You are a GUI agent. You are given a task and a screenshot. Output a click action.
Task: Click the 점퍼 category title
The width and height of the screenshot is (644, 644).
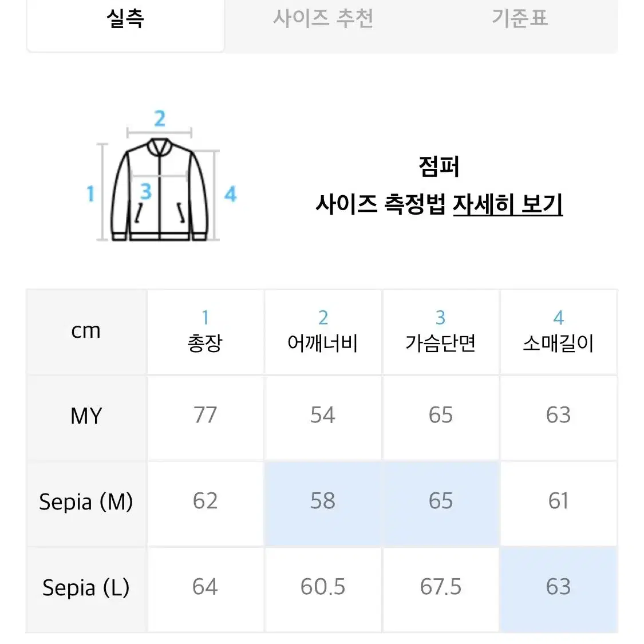(439, 167)
